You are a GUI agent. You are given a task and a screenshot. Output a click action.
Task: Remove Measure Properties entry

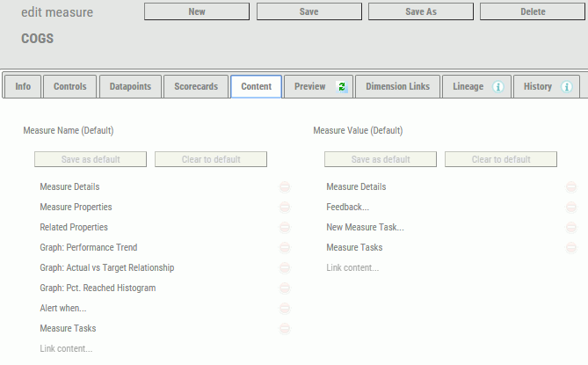pos(285,207)
